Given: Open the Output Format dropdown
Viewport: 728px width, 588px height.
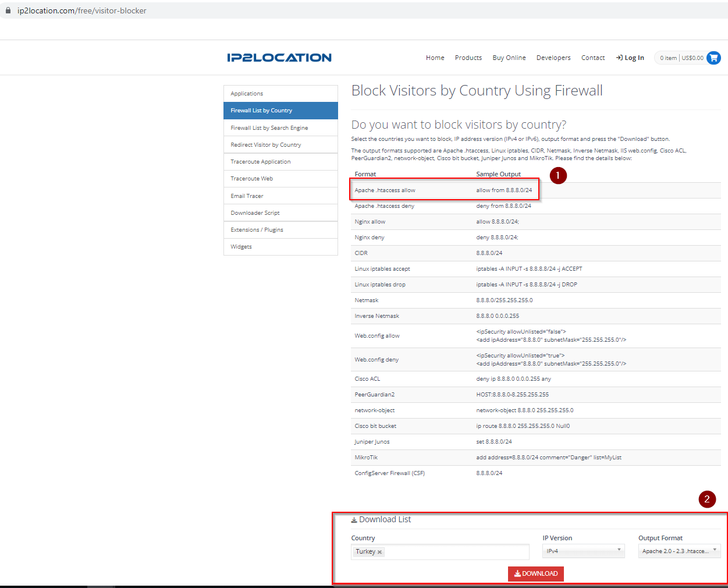Looking at the screenshot, I should coord(680,551).
